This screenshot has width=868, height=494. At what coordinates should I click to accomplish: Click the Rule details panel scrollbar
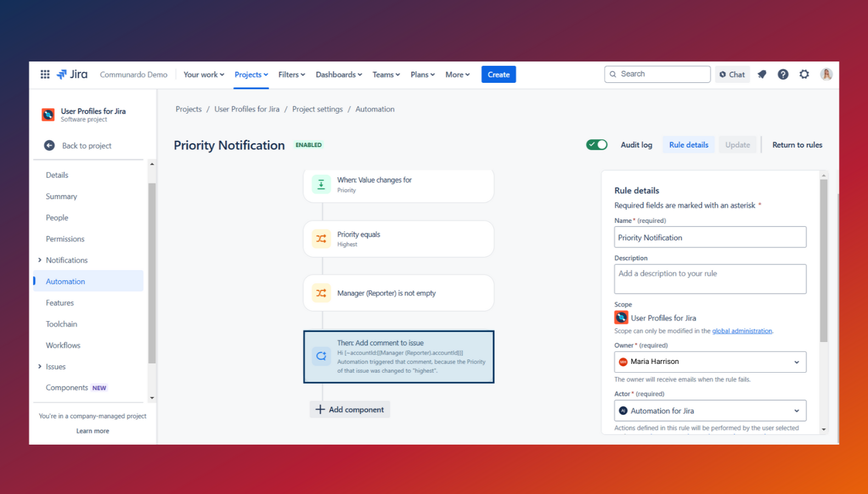pyautogui.click(x=824, y=261)
